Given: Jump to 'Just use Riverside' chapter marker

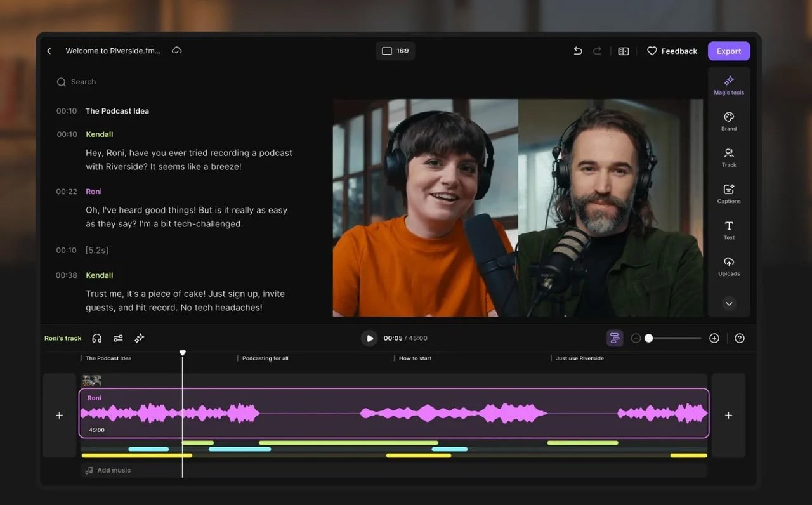Looking at the screenshot, I should [x=580, y=358].
